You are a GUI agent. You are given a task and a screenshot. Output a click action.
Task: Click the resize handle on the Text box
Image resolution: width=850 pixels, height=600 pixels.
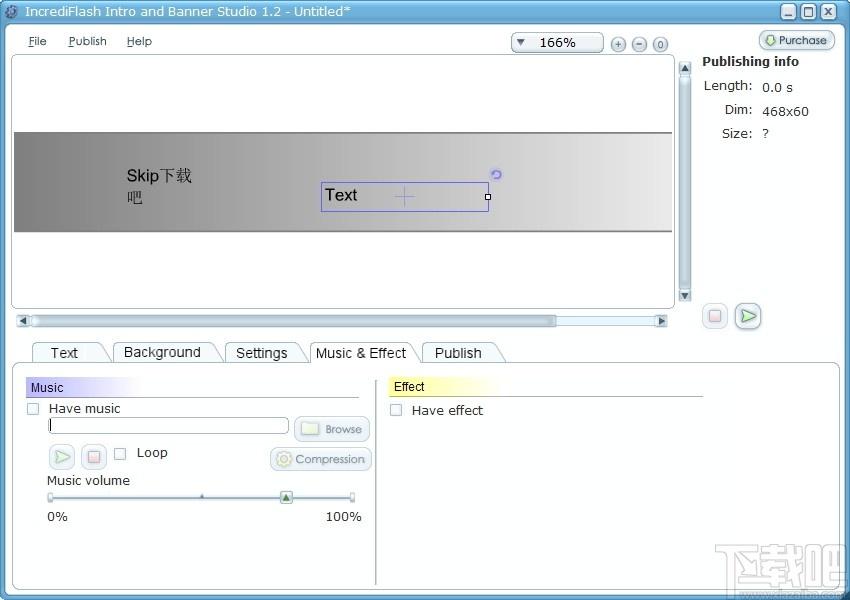(488, 197)
